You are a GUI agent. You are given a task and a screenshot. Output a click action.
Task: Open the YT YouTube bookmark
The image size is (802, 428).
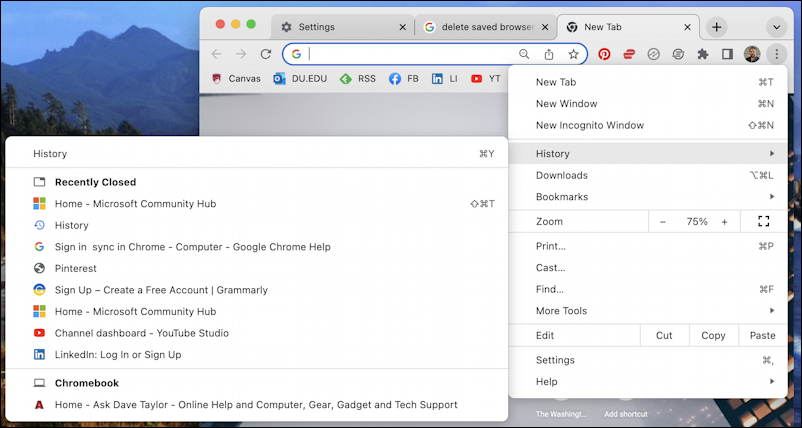(485, 79)
